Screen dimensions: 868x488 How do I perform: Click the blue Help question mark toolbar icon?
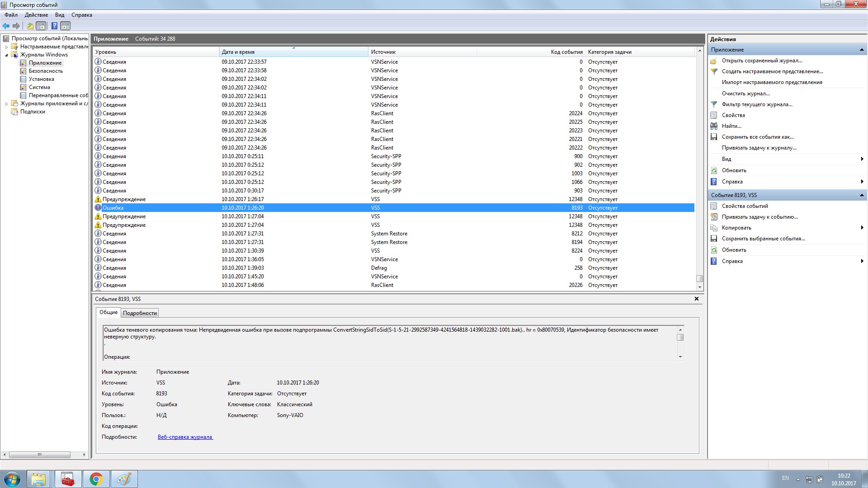pos(54,26)
